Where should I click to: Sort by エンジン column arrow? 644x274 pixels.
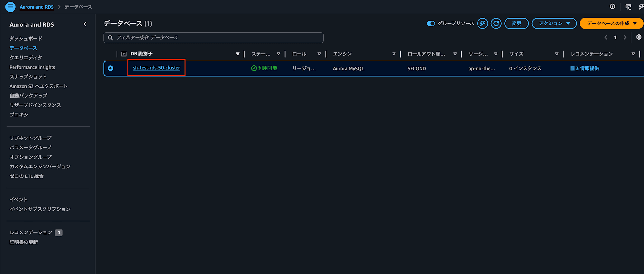pyautogui.click(x=394, y=54)
